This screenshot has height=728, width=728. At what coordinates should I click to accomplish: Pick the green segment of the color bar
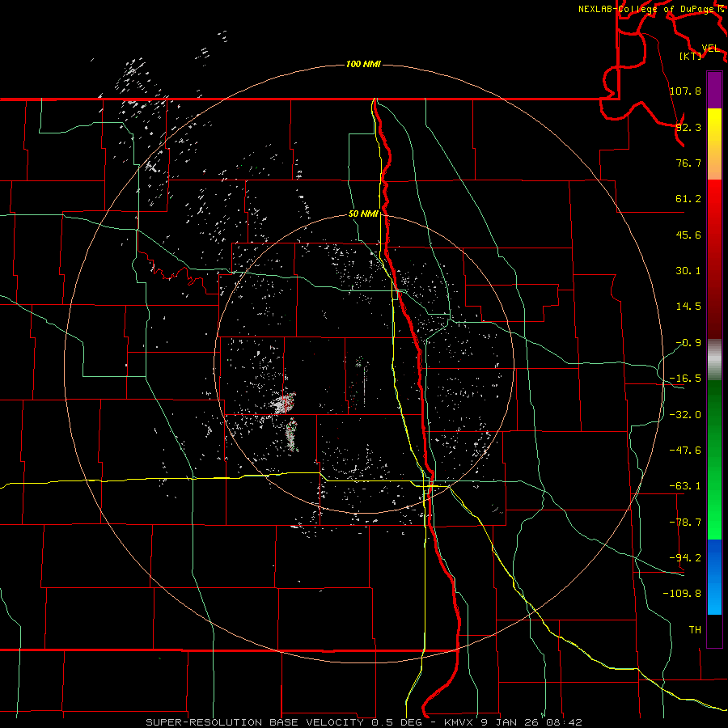pyautogui.click(x=714, y=459)
